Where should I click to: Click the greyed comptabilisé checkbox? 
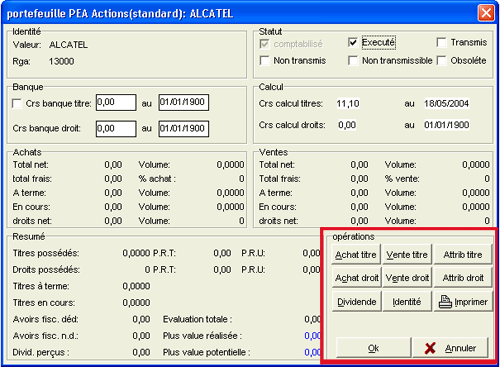tap(264, 44)
